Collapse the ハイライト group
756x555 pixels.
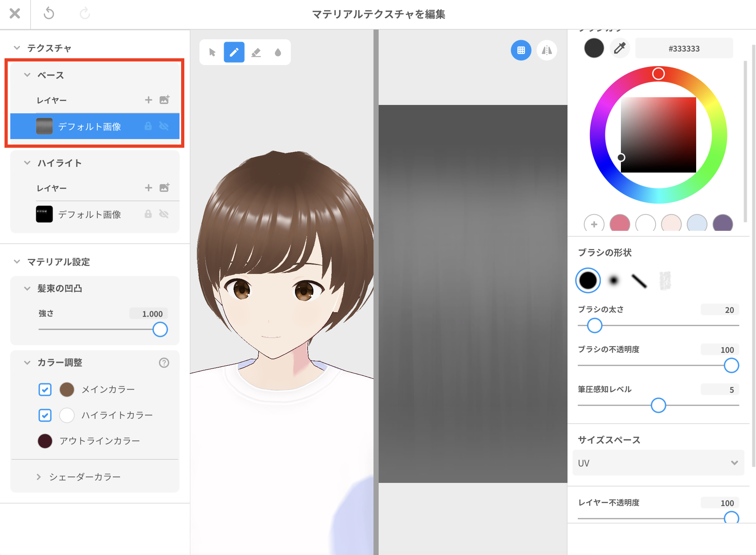click(27, 163)
